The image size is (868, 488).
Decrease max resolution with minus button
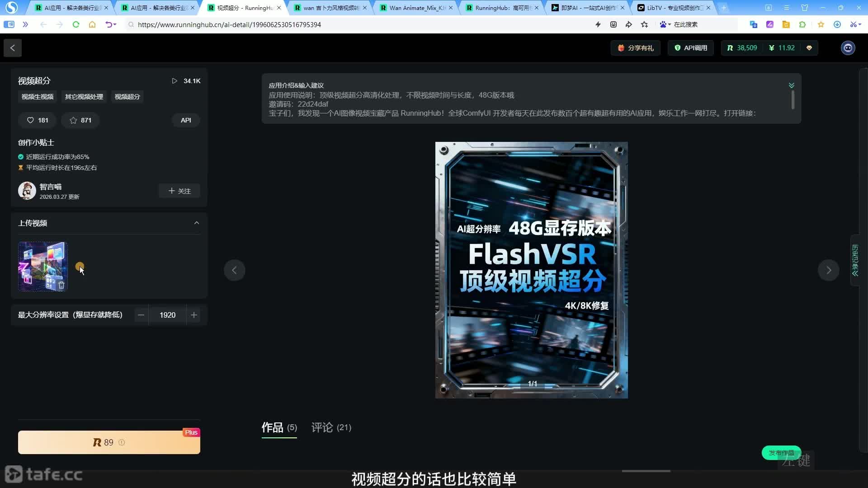click(x=141, y=315)
